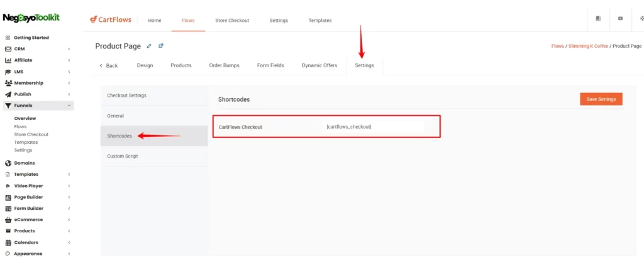This screenshot has width=644, height=260.
Task: Open Product Page external link icon
Action: 161,46
